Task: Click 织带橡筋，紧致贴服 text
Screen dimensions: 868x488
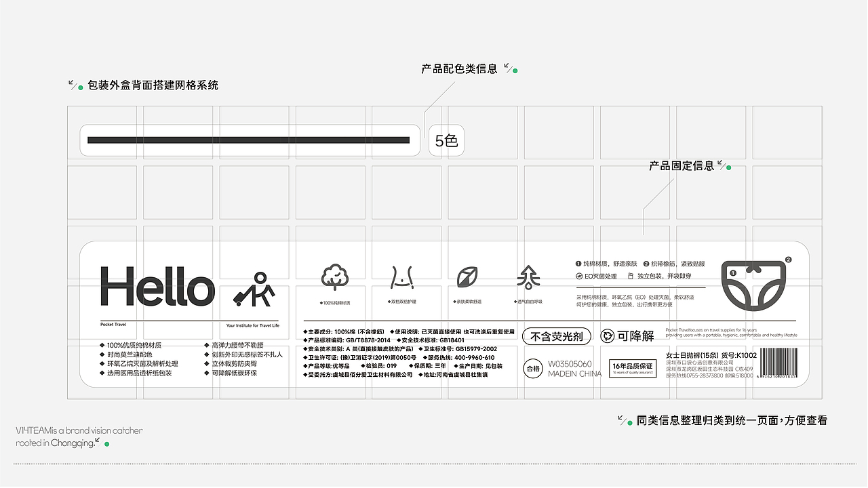Action: [x=678, y=264]
